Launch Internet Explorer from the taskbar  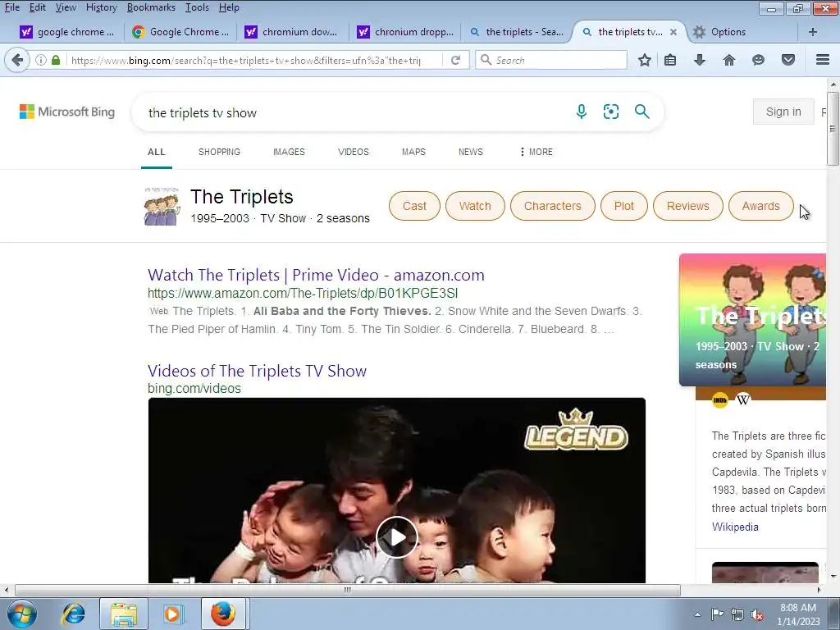click(73, 614)
